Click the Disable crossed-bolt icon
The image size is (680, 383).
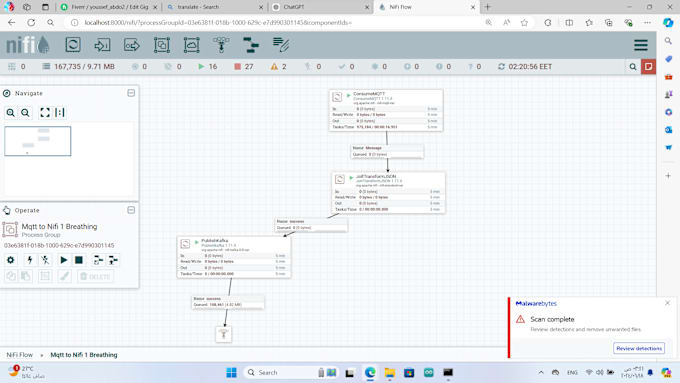tap(45, 260)
